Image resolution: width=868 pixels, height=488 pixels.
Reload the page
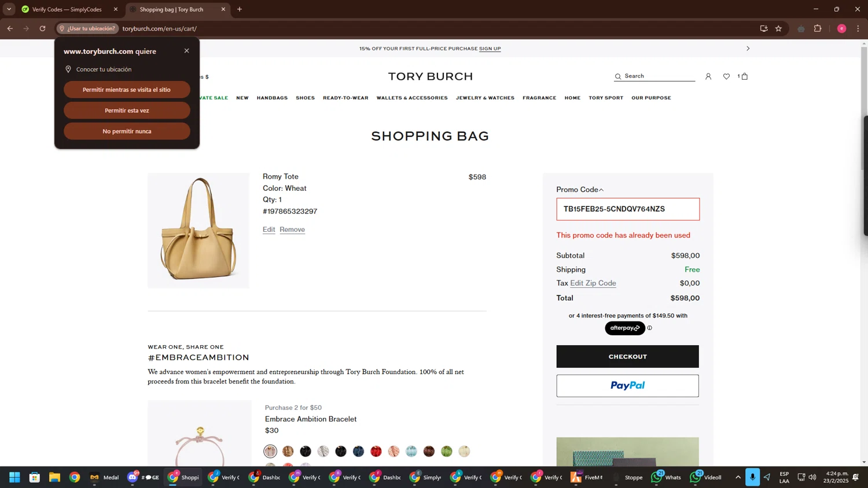coord(42,28)
